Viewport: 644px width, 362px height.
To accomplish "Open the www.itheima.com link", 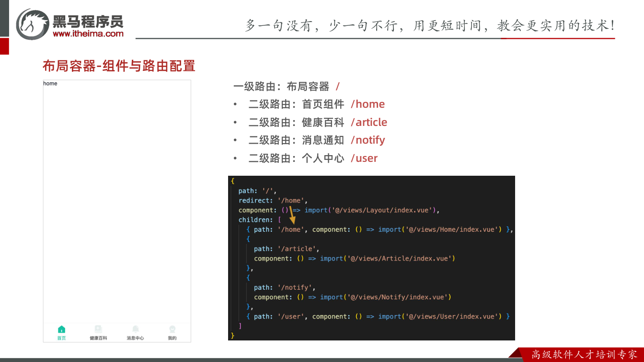I will tap(88, 34).
